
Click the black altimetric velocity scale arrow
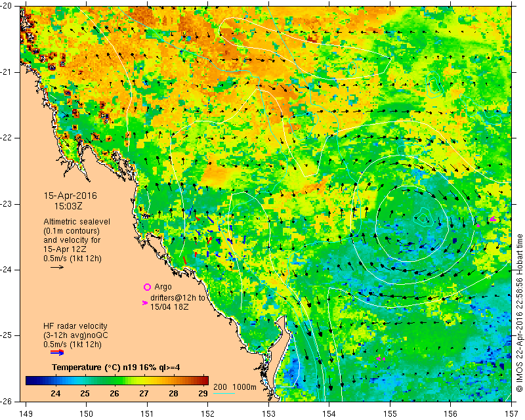(57, 267)
